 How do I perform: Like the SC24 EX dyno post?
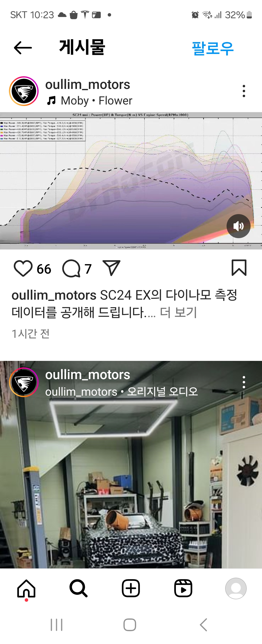click(x=23, y=269)
